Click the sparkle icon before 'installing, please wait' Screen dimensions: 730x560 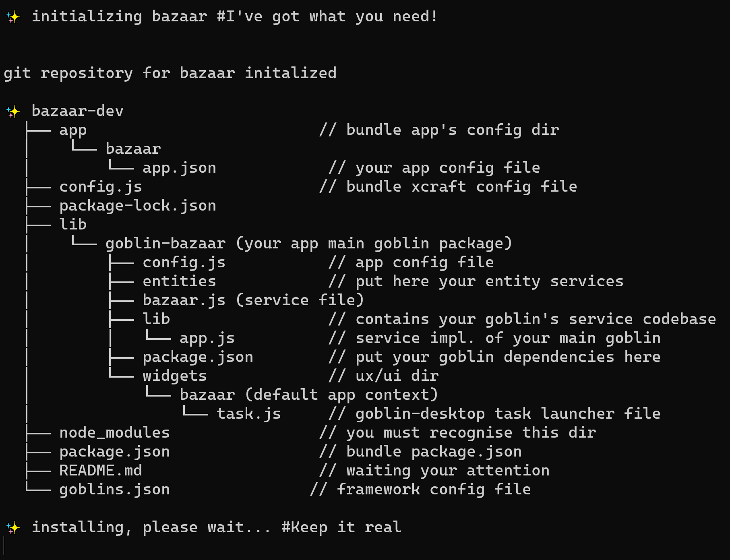(x=13, y=528)
